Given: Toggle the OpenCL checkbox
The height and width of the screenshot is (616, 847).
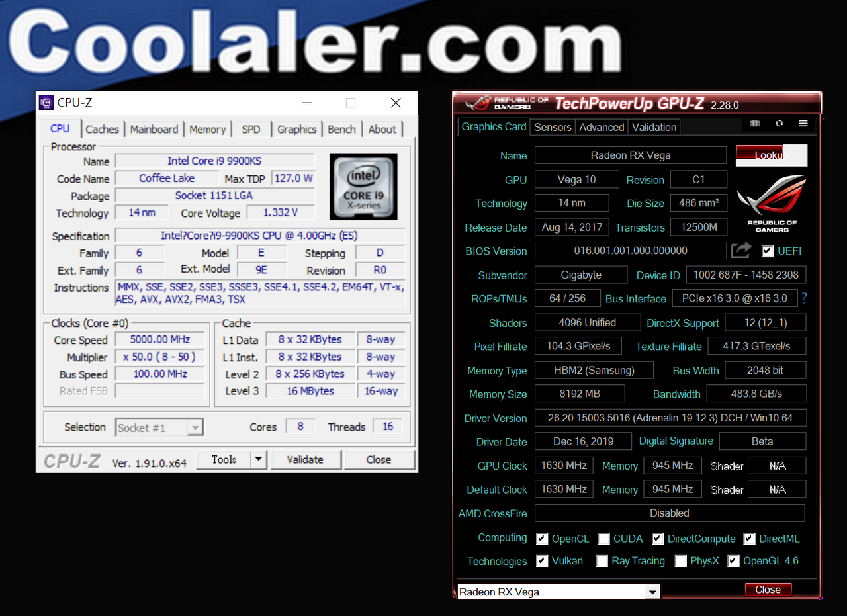Looking at the screenshot, I should point(542,539).
